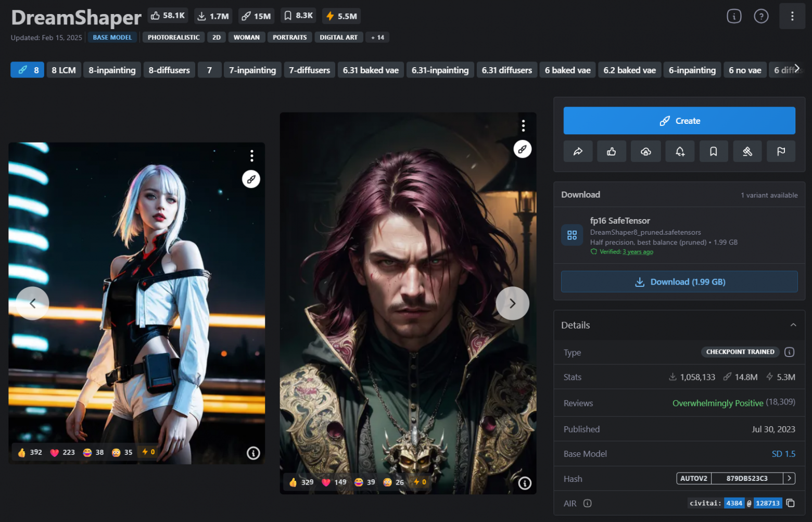Click the flag icon to report model
Viewport: 812px width, 522px height.
point(781,151)
